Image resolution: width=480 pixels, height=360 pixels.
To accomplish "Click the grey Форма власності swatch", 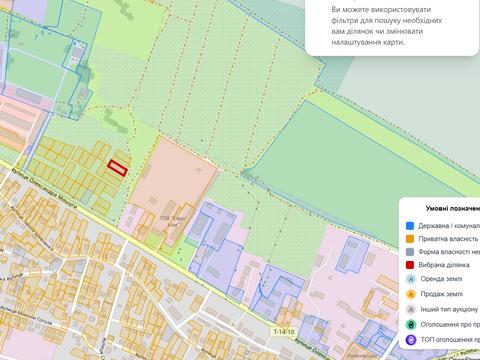I will tap(410, 252).
